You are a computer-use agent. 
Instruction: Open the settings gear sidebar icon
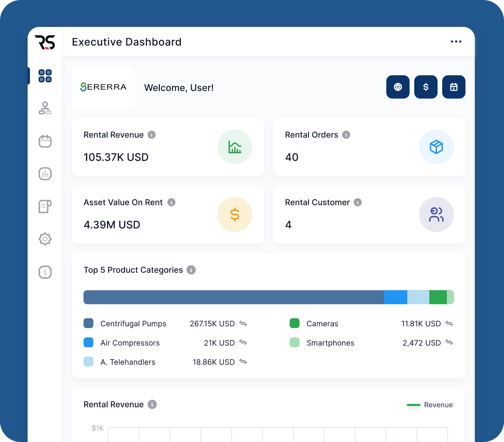click(x=45, y=239)
